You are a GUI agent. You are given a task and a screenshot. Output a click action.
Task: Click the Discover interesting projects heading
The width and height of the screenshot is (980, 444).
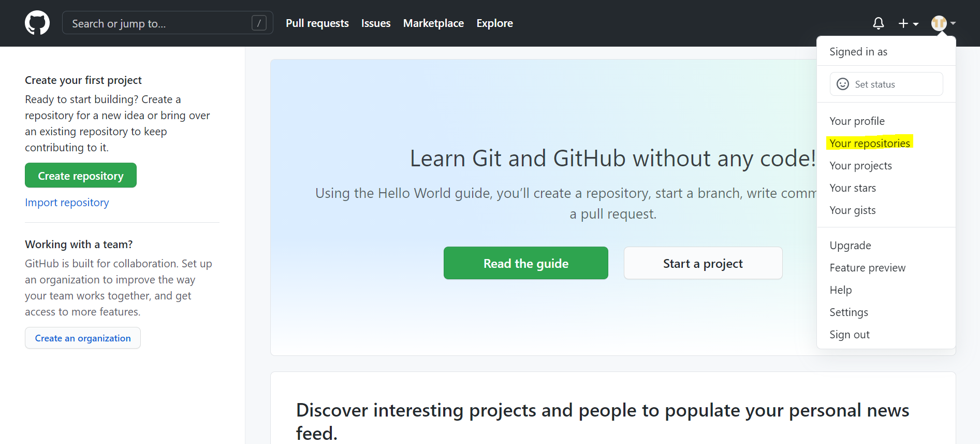point(603,421)
